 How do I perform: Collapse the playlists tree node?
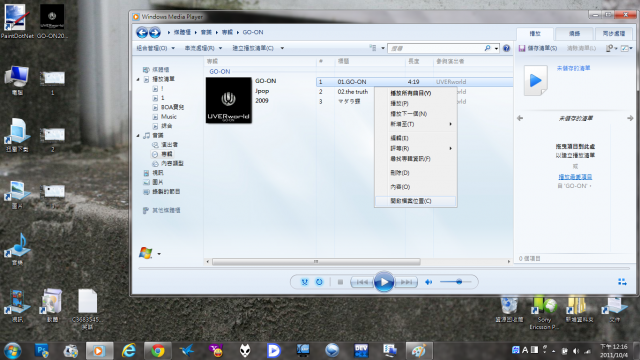pos(138,79)
